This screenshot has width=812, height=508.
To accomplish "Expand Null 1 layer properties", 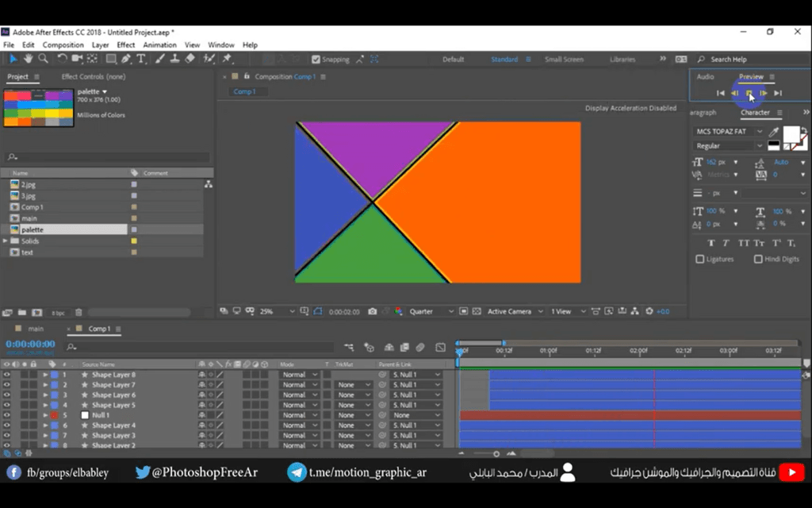I will click(x=45, y=415).
